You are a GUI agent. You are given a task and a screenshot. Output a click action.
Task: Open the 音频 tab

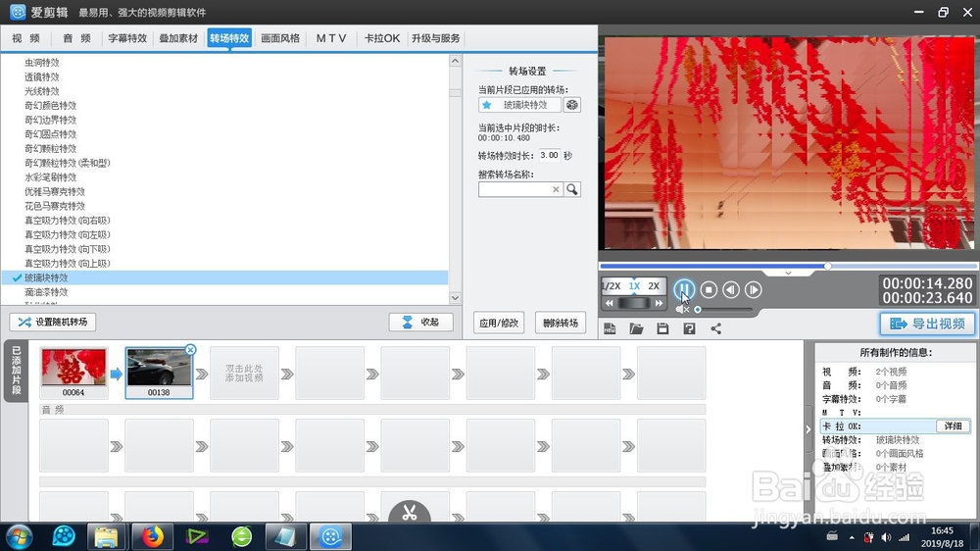point(76,38)
